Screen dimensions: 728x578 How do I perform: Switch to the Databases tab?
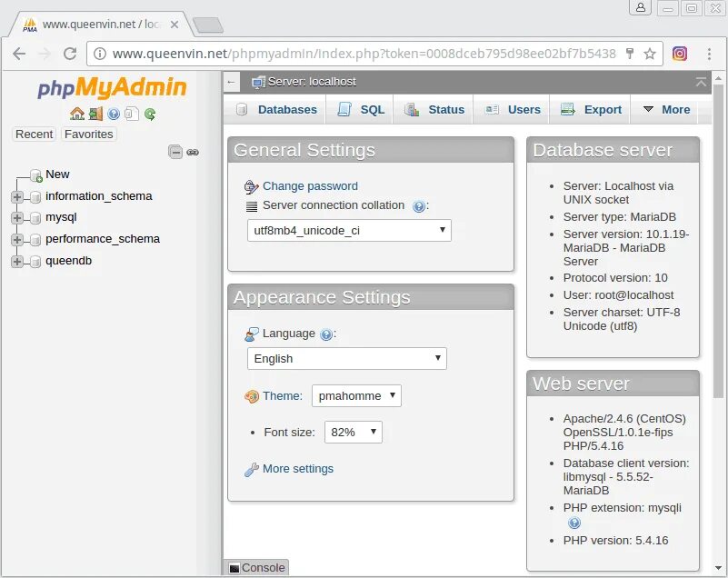pyautogui.click(x=276, y=110)
